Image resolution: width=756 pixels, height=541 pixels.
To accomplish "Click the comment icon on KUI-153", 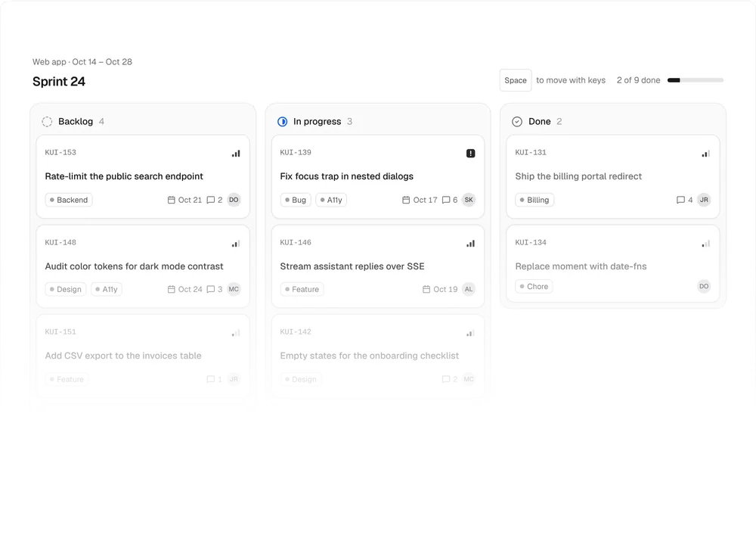I will click(x=211, y=200).
